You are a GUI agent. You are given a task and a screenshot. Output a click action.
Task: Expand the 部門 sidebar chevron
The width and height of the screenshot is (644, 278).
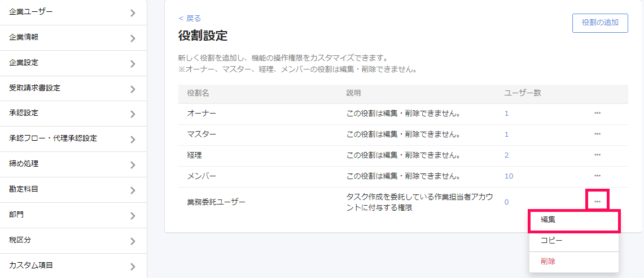coord(132,216)
